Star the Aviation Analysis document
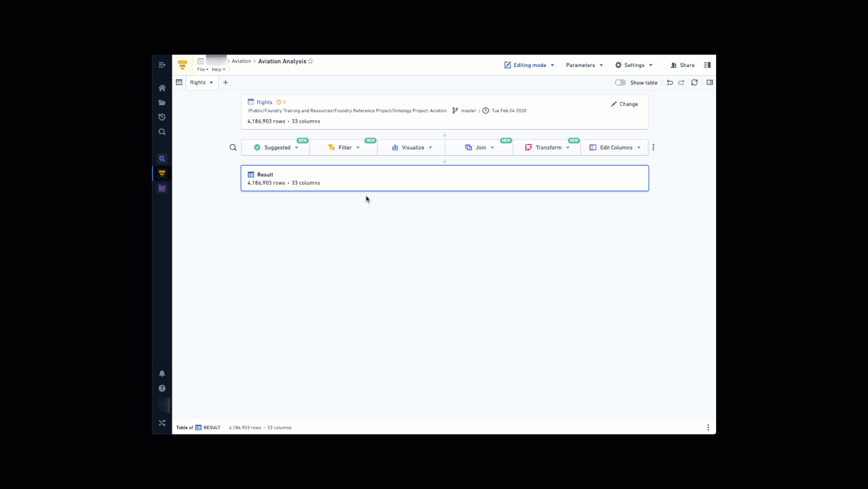Viewport: 868px width, 489px height. pos(311,61)
